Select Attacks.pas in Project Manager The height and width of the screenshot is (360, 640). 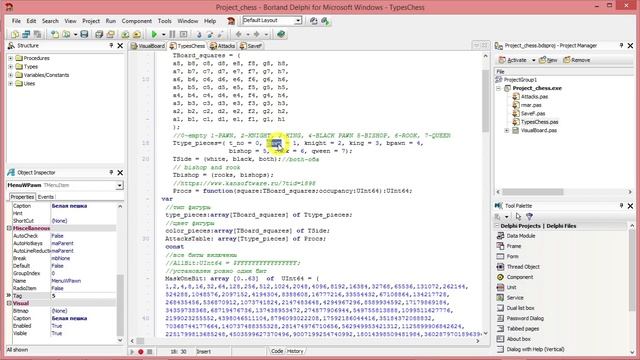pyautogui.click(x=534, y=97)
